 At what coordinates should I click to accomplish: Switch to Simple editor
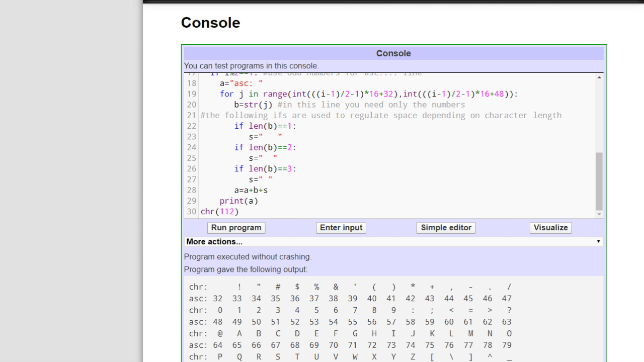point(446,228)
